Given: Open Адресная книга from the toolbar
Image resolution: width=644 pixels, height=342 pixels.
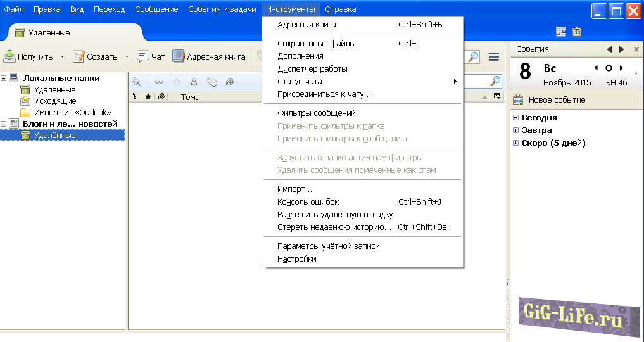Looking at the screenshot, I should click(179, 56).
